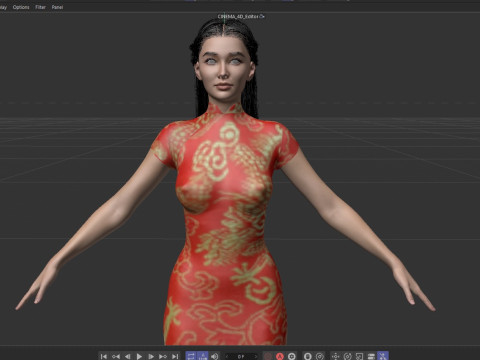
Task: Step back one frame
Action: pyautogui.click(x=128, y=356)
